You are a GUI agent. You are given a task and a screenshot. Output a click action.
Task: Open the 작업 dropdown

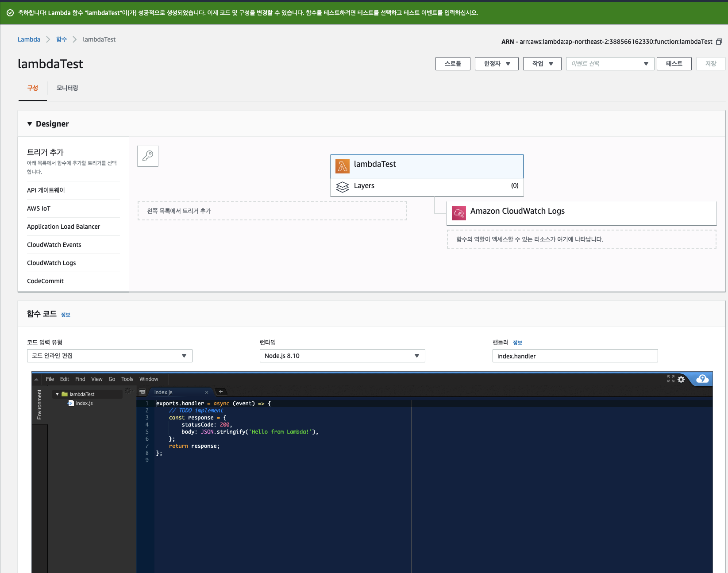coord(542,64)
